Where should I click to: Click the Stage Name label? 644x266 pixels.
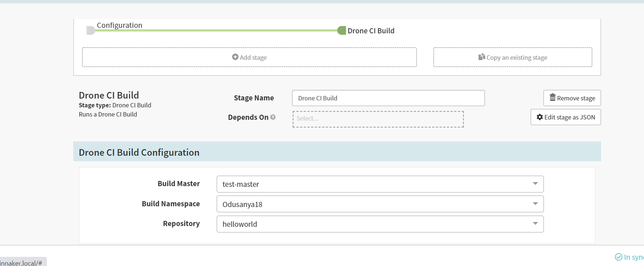254,98
